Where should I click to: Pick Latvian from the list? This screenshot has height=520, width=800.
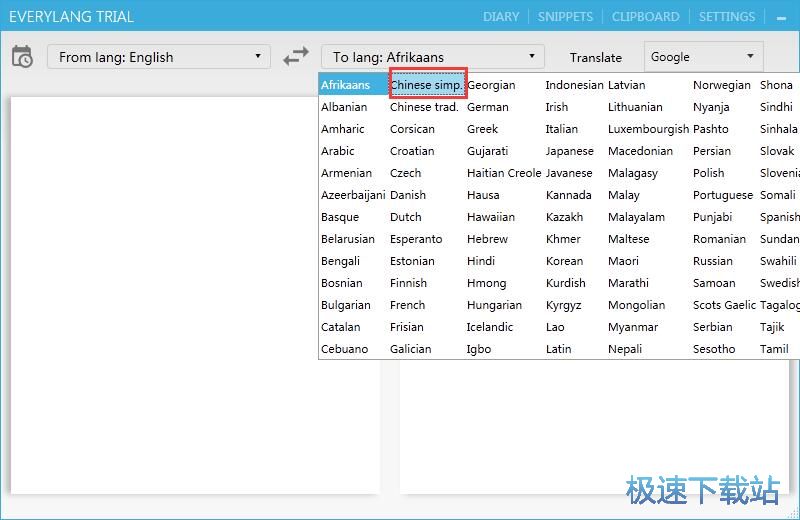click(627, 85)
